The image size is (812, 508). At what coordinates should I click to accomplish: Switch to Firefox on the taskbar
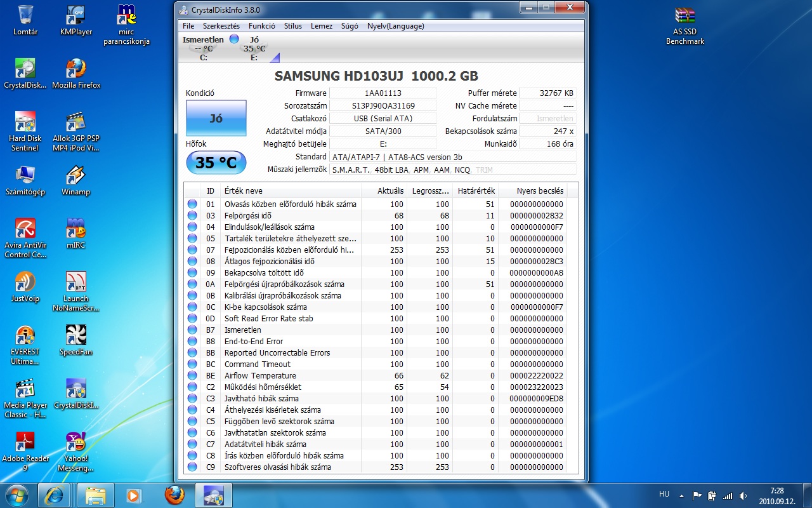[175, 495]
